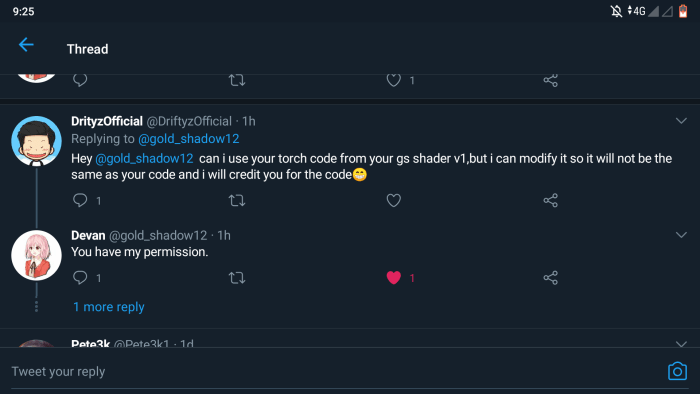
Task: Open @gold_shadow12 mention in tweet text
Action: click(x=144, y=158)
